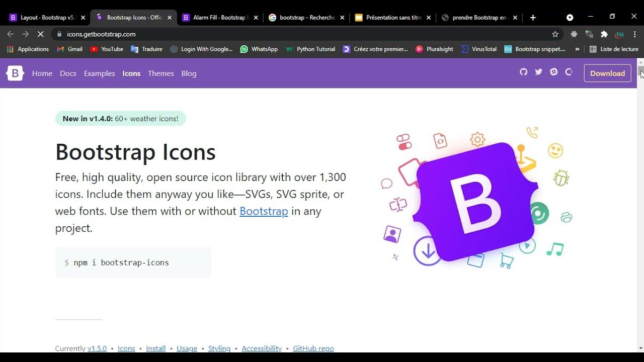Click the large Bootstrap B hero image
This screenshot has height=362, width=644.
tap(475, 202)
